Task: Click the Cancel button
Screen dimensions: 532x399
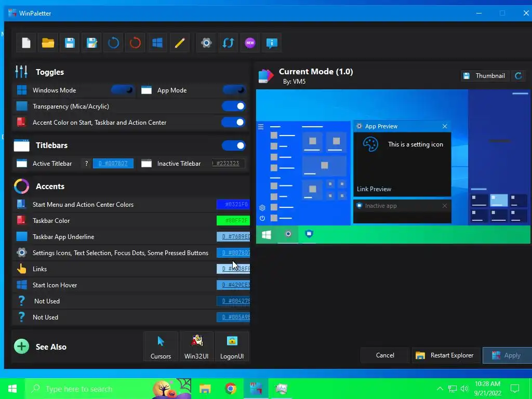Action: point(385,355)
